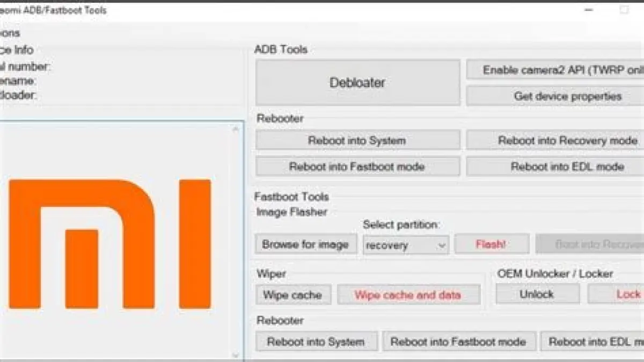Open the Select partition dropdown
The width and height of the screenshot is (644, 362).
[x=406, y=245]
